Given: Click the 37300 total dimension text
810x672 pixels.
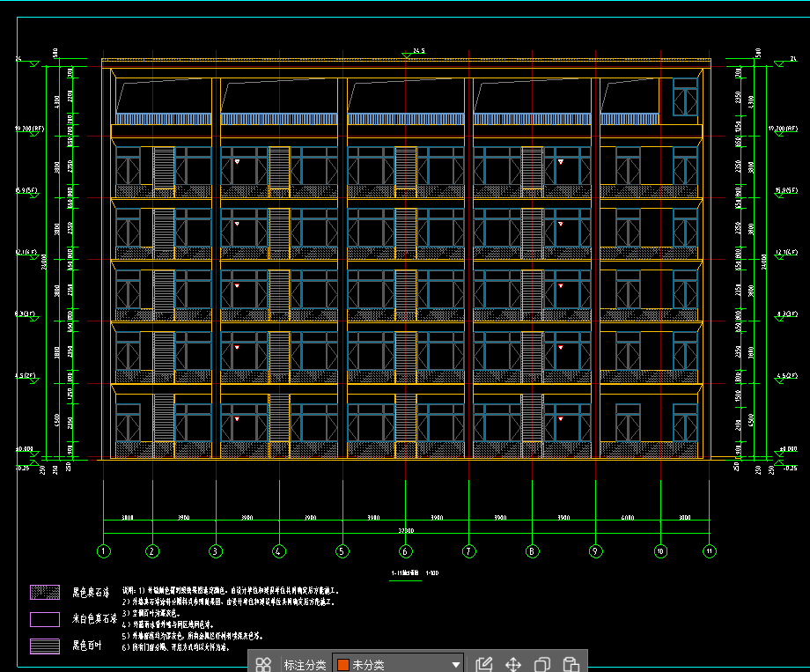Looking at the screenshot, I should [405, 531].
